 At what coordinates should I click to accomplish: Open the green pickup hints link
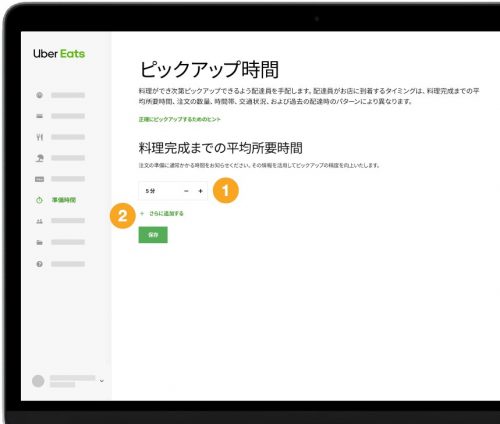pyautogui.click(x=180, y=119)
